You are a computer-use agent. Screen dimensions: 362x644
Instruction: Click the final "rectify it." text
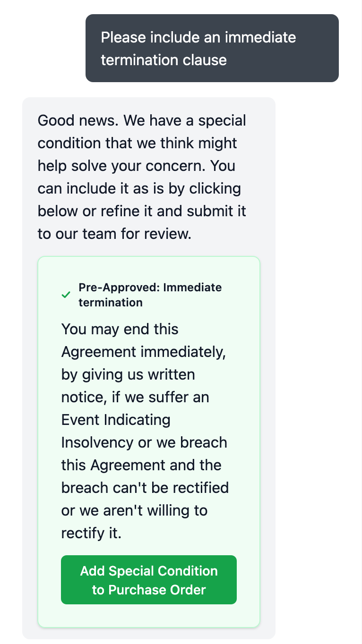tap(91, 533)
